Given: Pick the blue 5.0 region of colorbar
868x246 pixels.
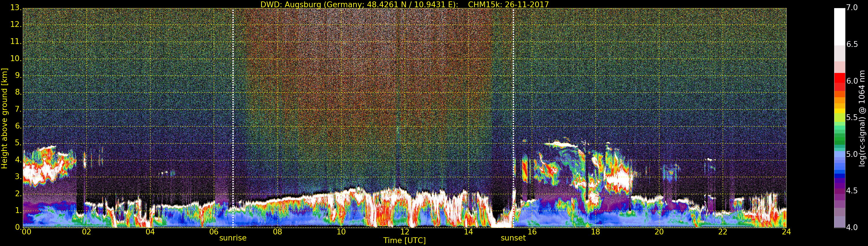Looking at the screenshot, I should [839, 155].
